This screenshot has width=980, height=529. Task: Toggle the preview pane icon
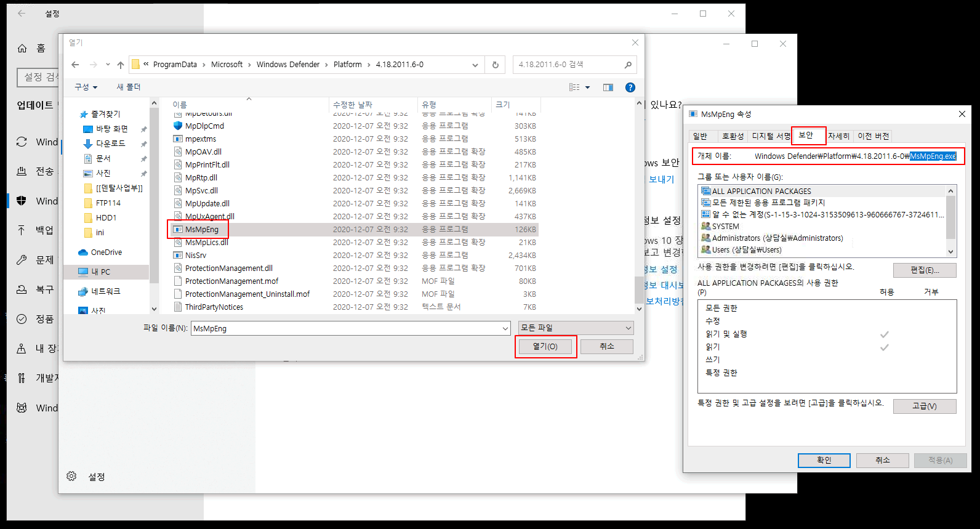point(608,87)
